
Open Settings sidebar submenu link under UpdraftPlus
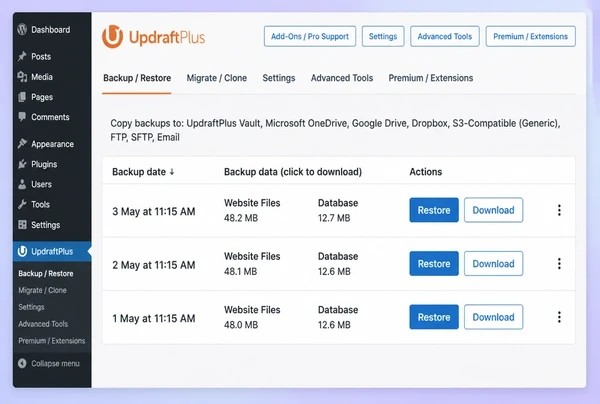coord(31,307)
